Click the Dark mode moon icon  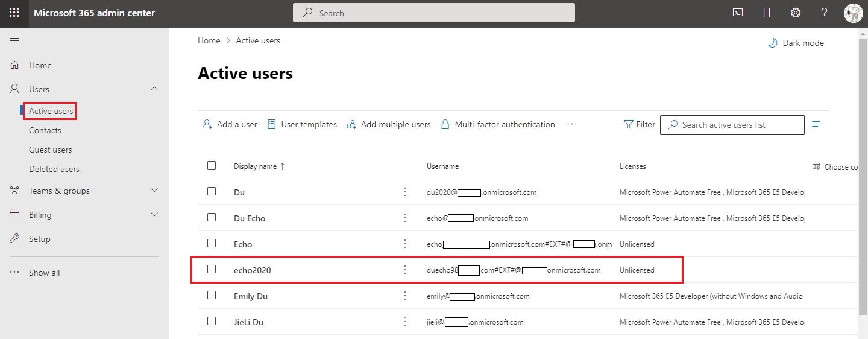point(772,43)
